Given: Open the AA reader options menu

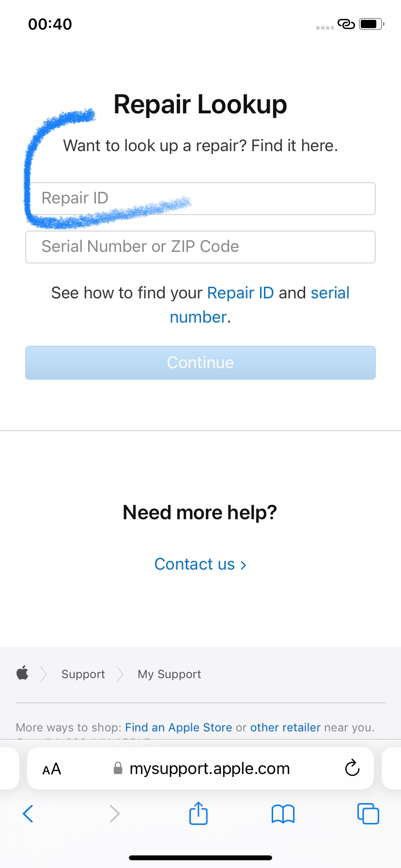Looking at the screenshot, I should point(52,769).
